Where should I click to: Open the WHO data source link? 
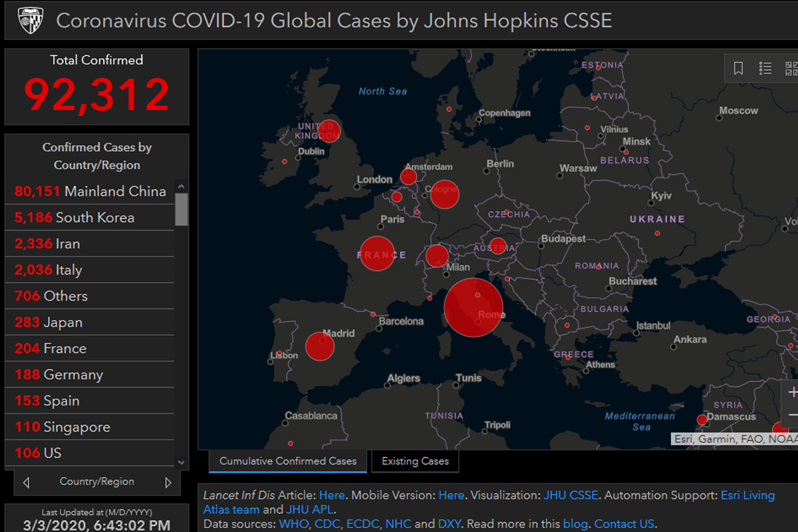294,525
